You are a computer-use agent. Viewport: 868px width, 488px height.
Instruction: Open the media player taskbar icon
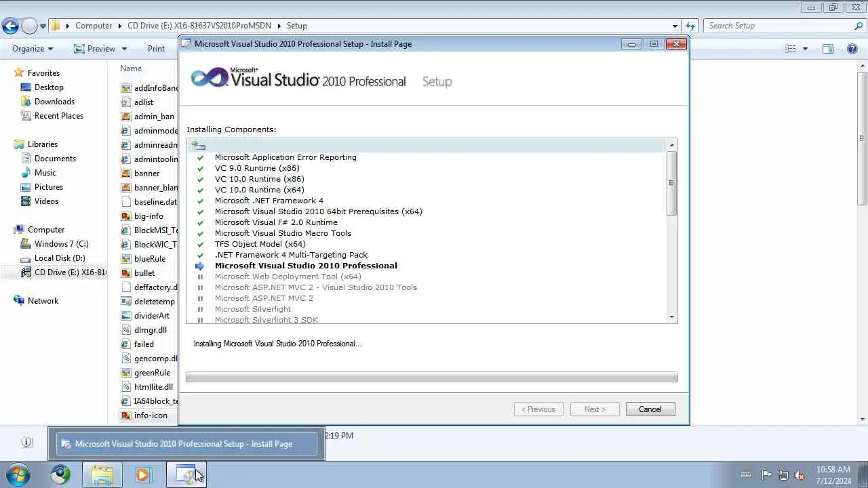pyautogui.click(x=143, y=474)
